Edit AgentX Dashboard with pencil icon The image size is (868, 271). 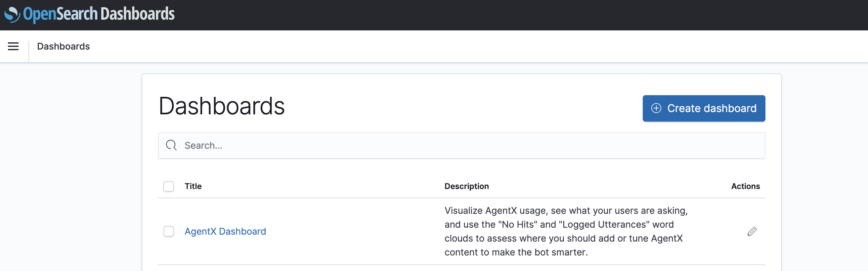(752, 231)
